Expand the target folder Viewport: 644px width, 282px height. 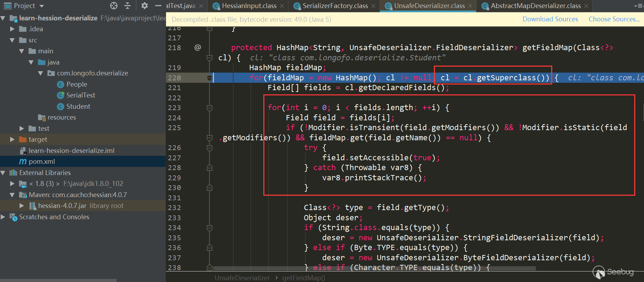pyautogui.click(x=12, y=139)
